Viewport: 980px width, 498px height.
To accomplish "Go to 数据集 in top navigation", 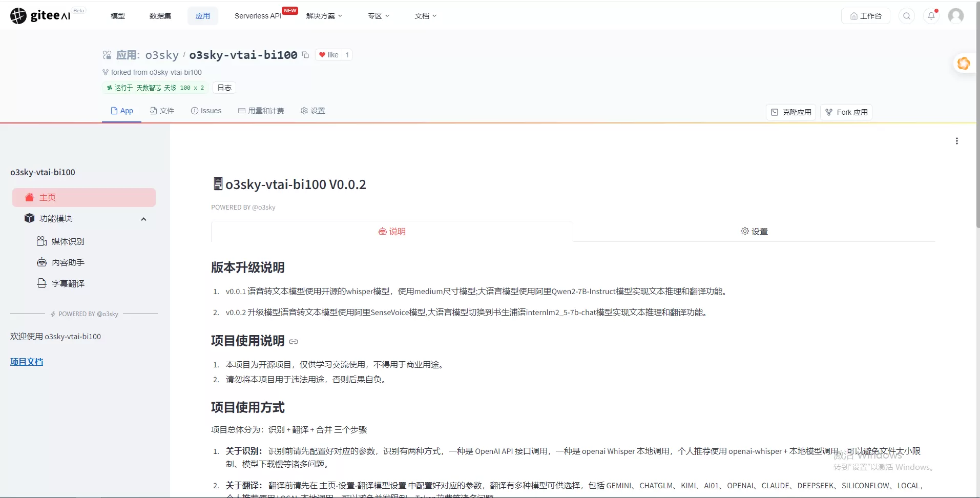I will click(160, 16).
